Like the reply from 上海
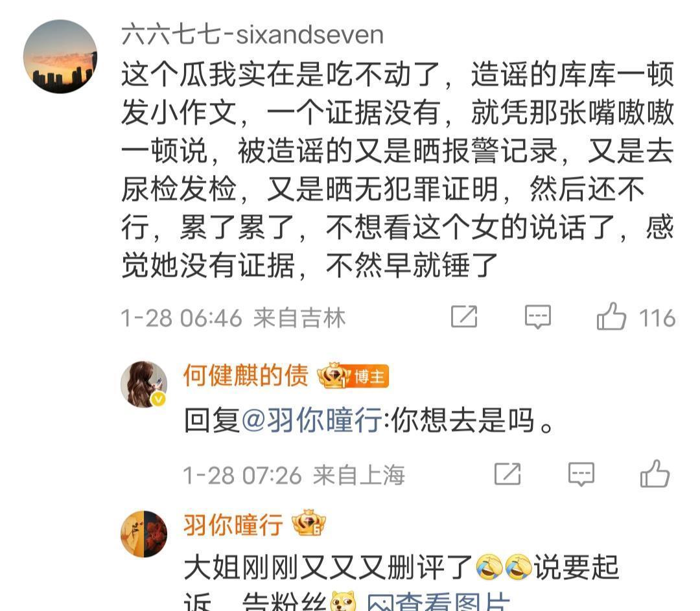 655,474
